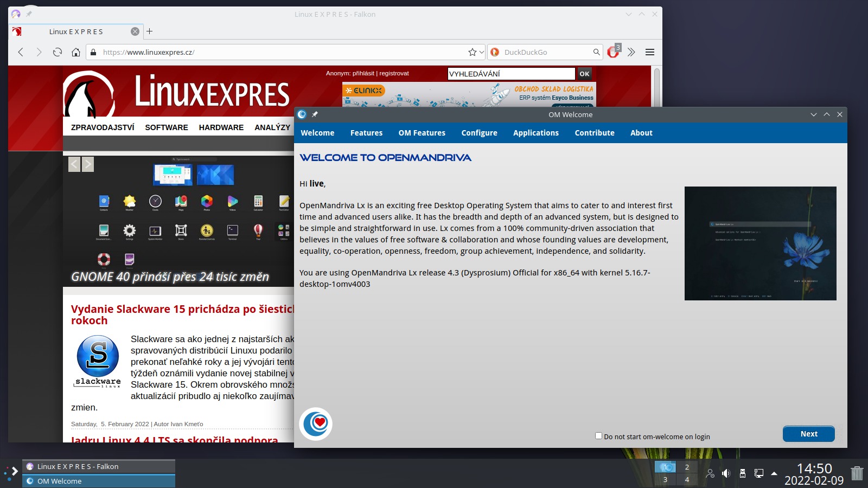The width and height of the screenshot is (868, 488).
Task: Click the Next button in OM Welcome
Action: tap(809, 434)
